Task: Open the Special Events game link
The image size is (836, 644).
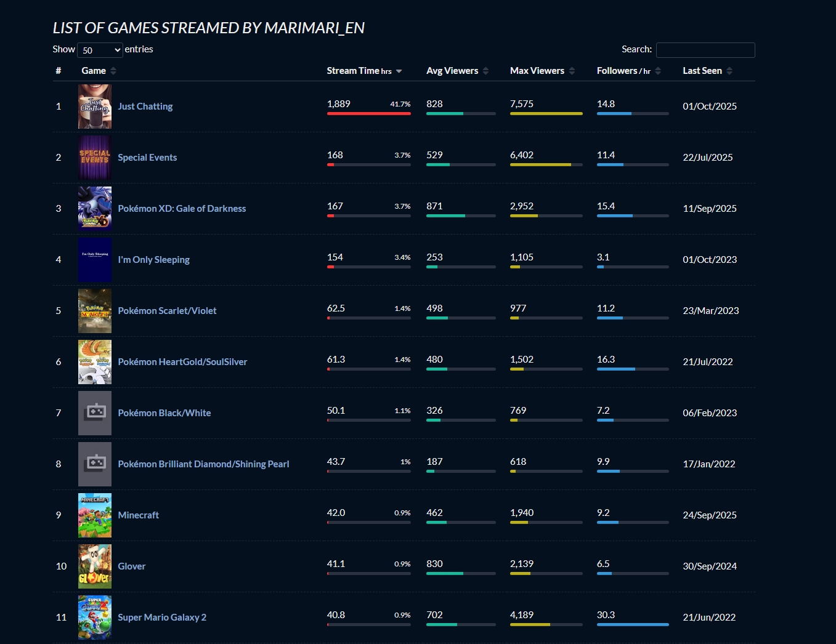Action: (147, 158)
